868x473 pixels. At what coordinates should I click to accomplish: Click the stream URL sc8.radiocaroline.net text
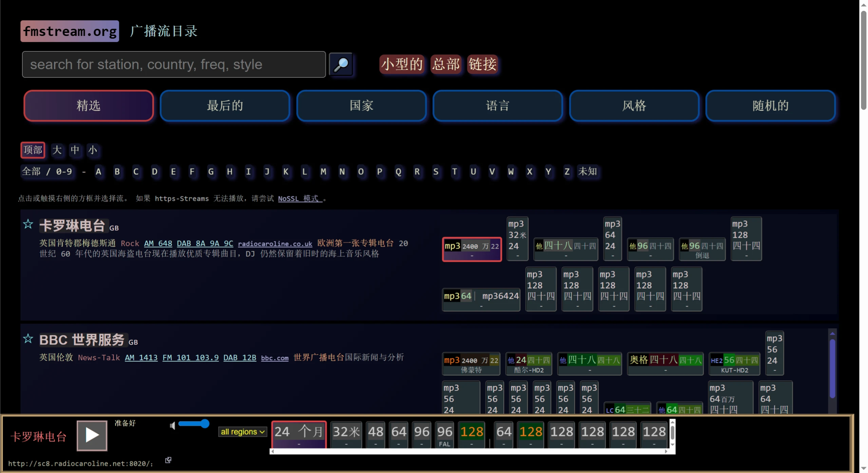click(x=80, y=463)
